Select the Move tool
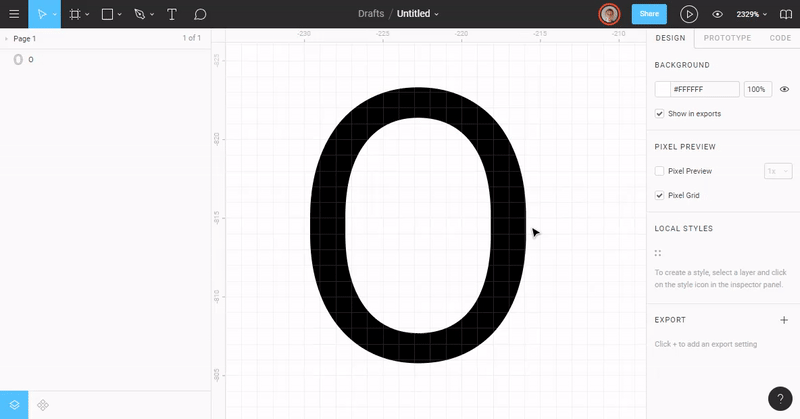The image size is (800, 419). tap(42, 14)
